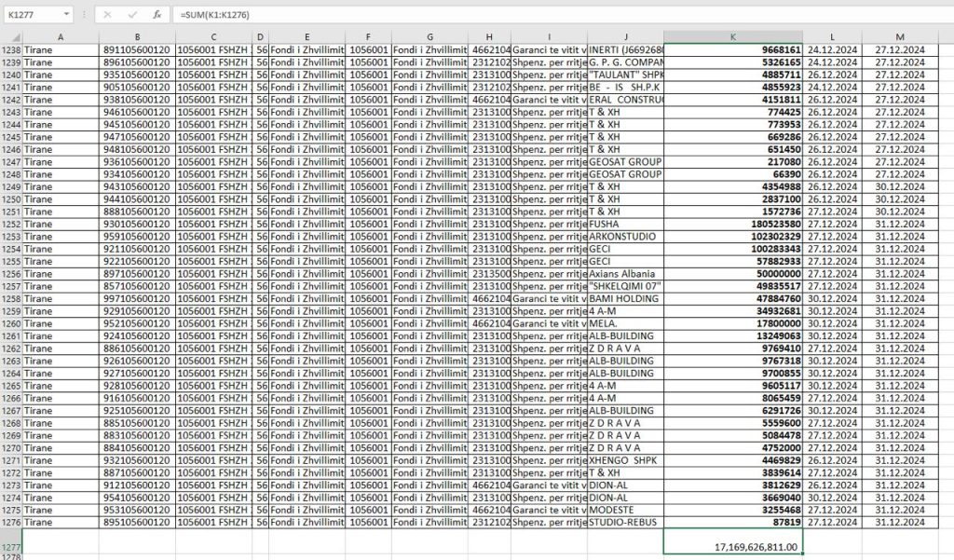Click cell with amount 102302329
Screen dimensions: 954x560
pyautogui.click(x=732, y=236)
